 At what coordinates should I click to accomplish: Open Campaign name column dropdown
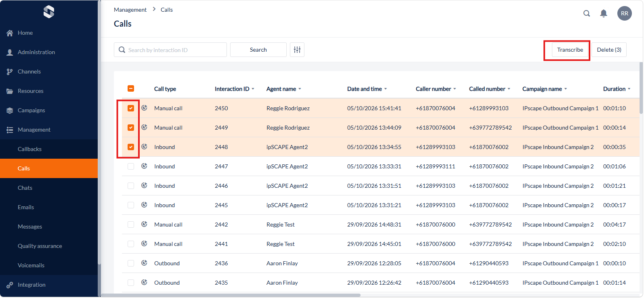[566, 89]
